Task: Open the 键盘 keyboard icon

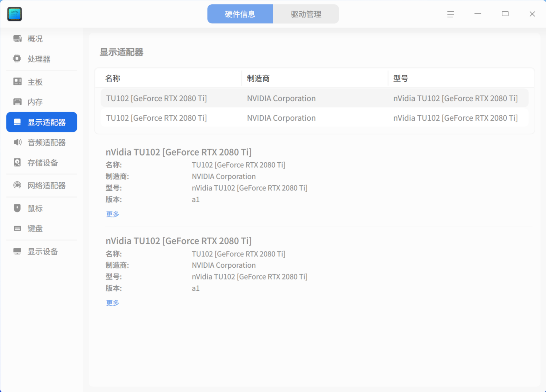Action: click(17, 228)
